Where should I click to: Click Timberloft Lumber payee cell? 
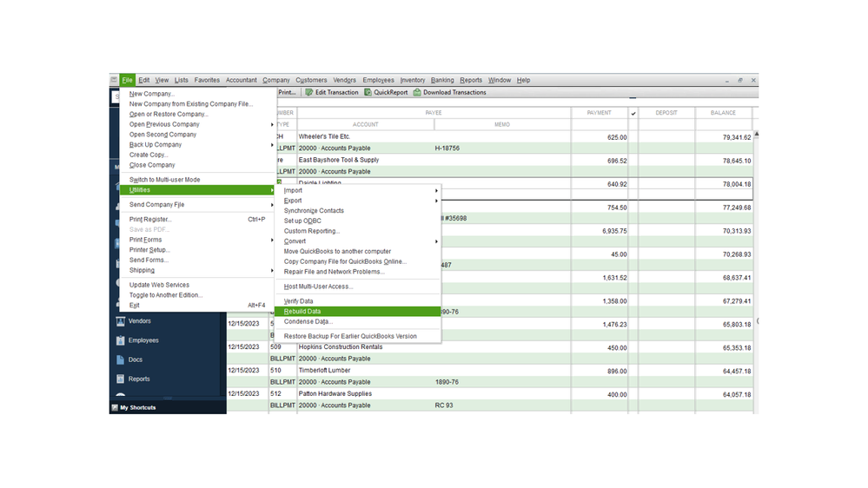tap(324, 370)
